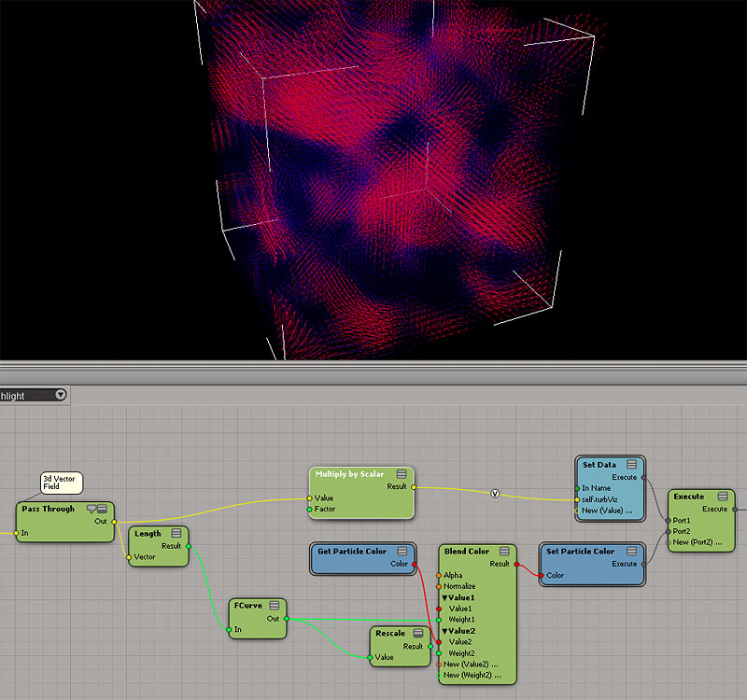Collapse the Value1 group in Blend Color

click(445, 597)
